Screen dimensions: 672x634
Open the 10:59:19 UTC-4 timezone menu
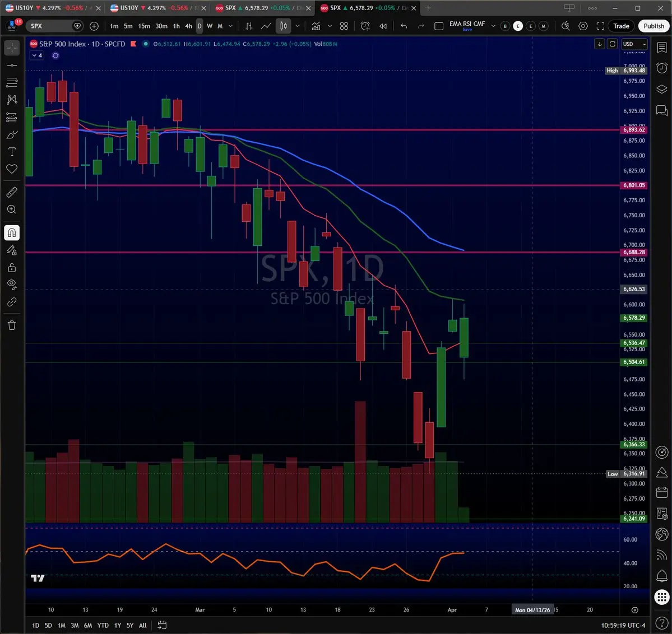[623, 626]
